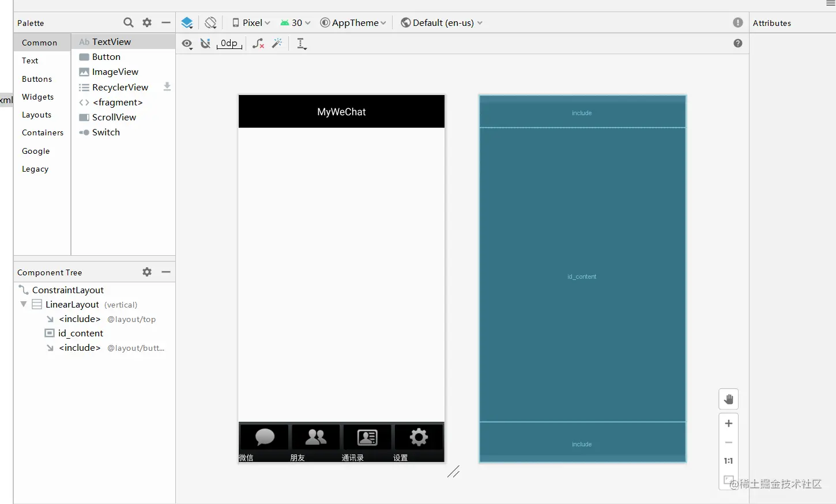
Task: Select the Common palette category
Action: click(x=42, y=43)
